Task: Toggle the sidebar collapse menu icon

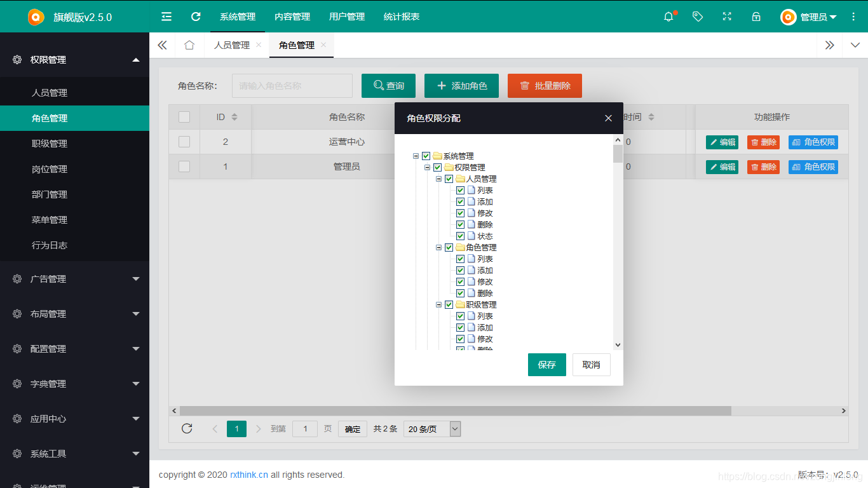Action: click(166, 17)
